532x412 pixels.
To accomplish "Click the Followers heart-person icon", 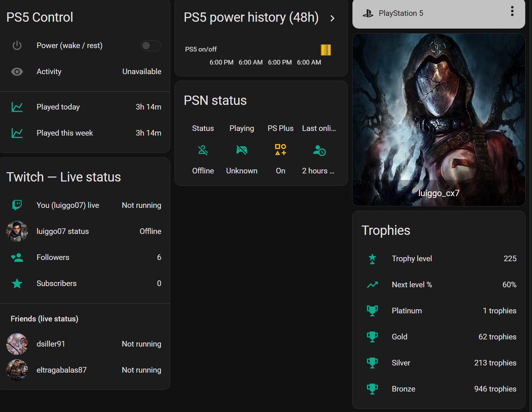I will coord(17,257).
